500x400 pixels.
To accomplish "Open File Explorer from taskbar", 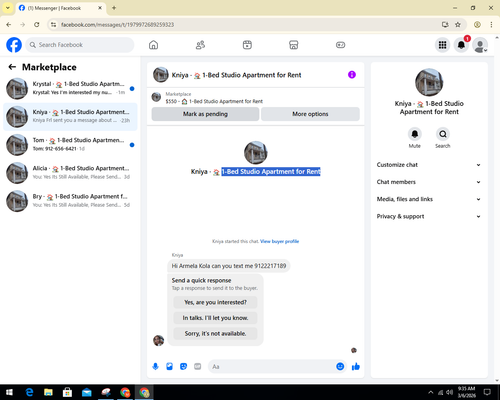I will coord(48,392).
